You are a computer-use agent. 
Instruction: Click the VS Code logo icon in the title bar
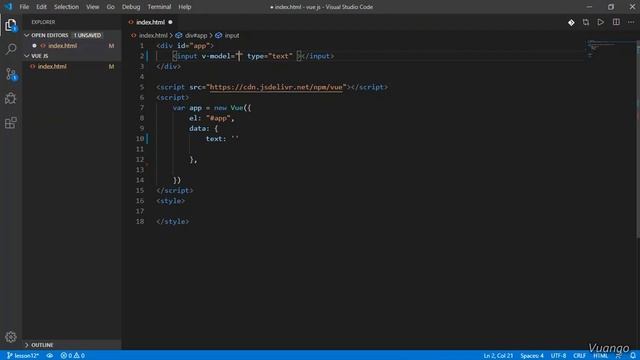pyautogui.click(x=9, y=7)
